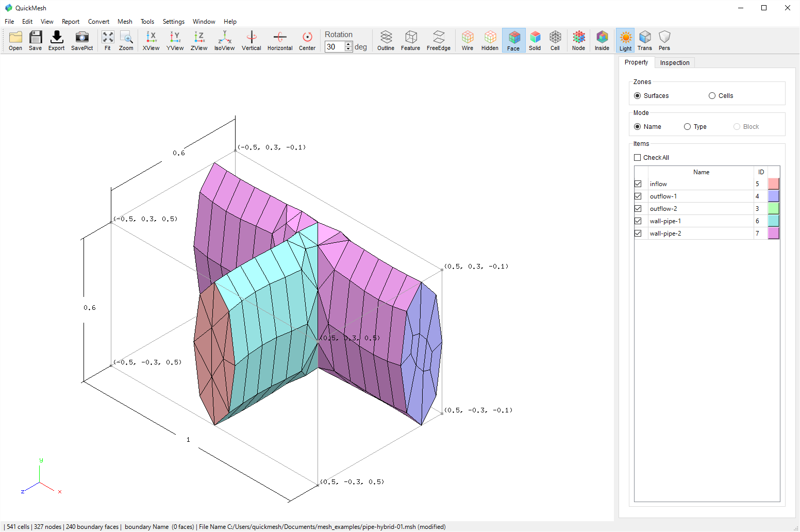Image resolution: width=800 pixels, height=532 pixels.
Task: Open the View menu
Action: (47, 22)
